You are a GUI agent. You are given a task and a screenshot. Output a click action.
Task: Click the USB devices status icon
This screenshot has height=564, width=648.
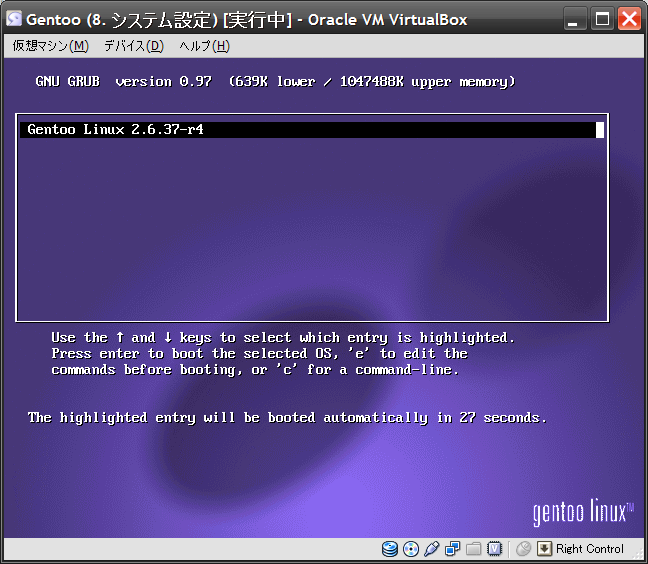(x=431, y=549)
